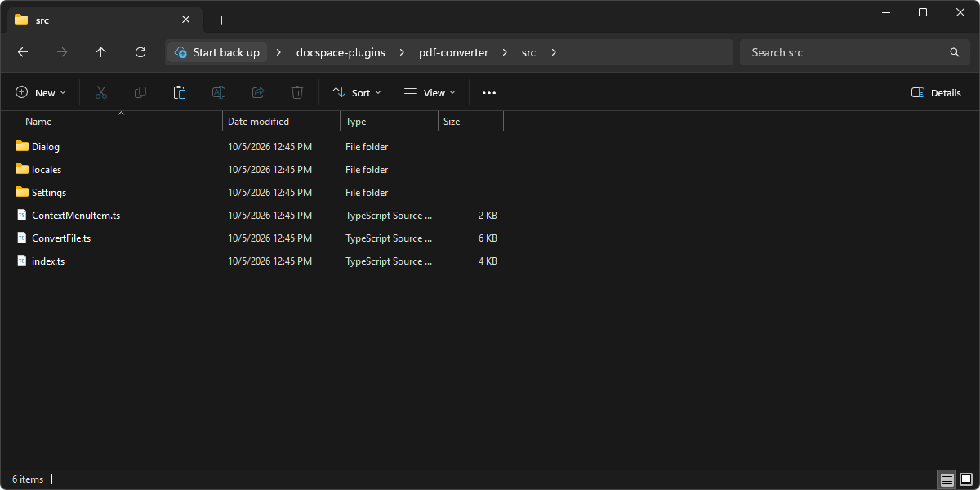Close the src tab
The height and width of the screenshot is (490, 980).
point(186,20)
